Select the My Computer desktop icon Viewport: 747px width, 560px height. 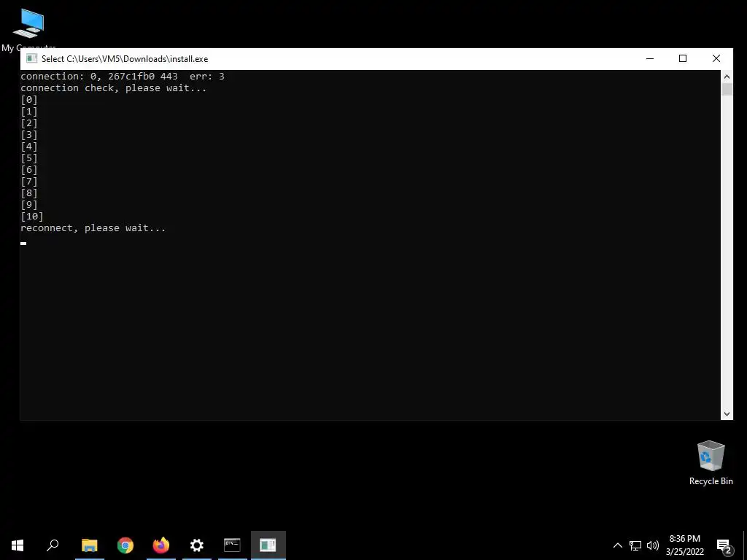point(28,28)
